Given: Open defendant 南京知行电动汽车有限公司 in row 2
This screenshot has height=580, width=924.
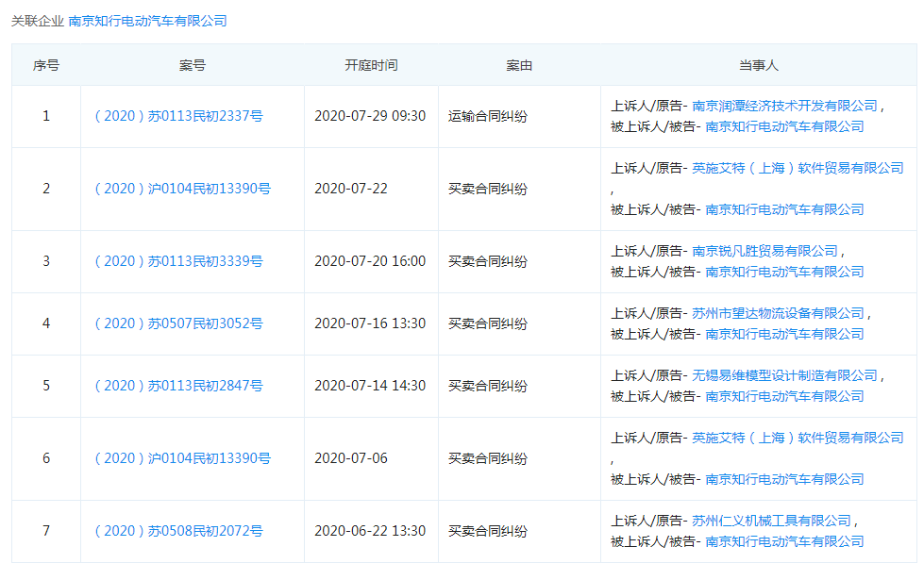Looking at the screenshot, I should click(784, 209).
